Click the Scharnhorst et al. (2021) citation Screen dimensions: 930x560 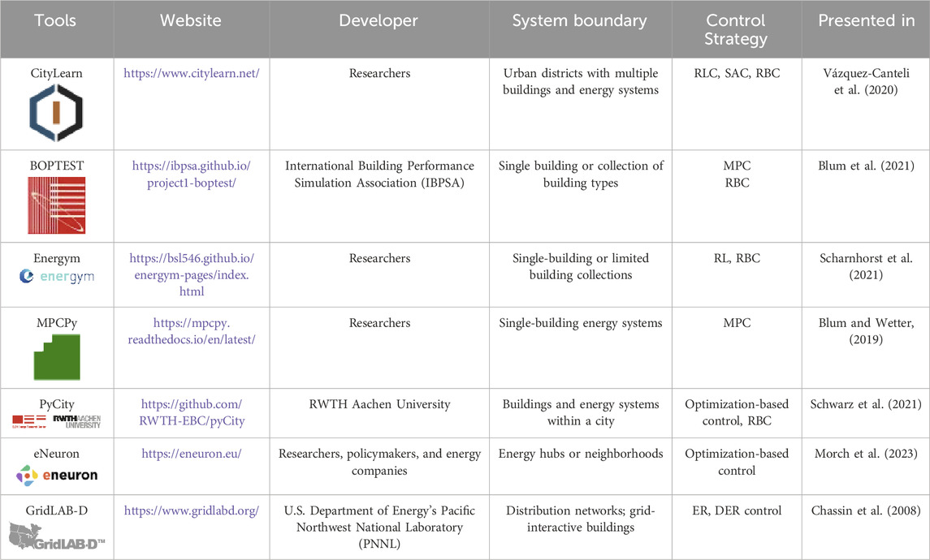click(x=866, y=267)
